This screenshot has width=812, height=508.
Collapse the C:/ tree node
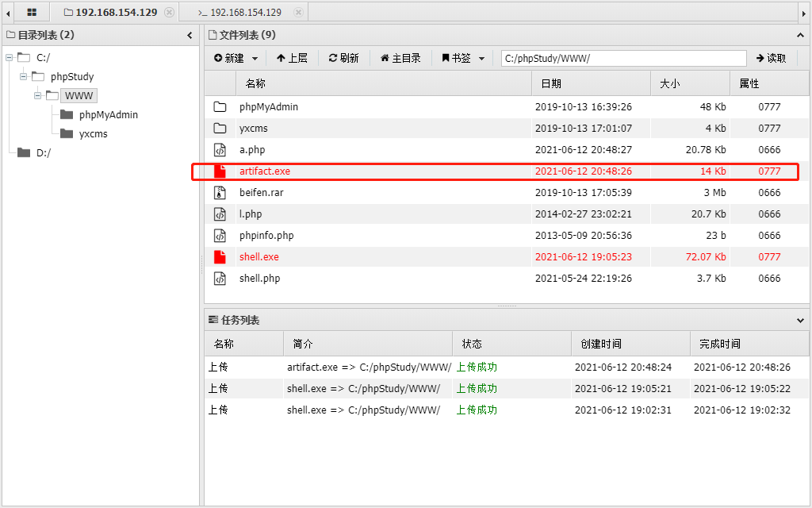[9, 57]
